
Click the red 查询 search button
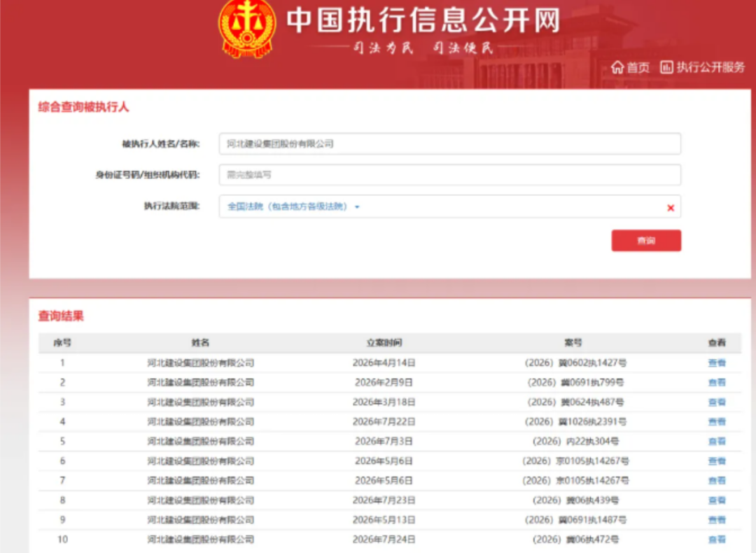(646, 240)
